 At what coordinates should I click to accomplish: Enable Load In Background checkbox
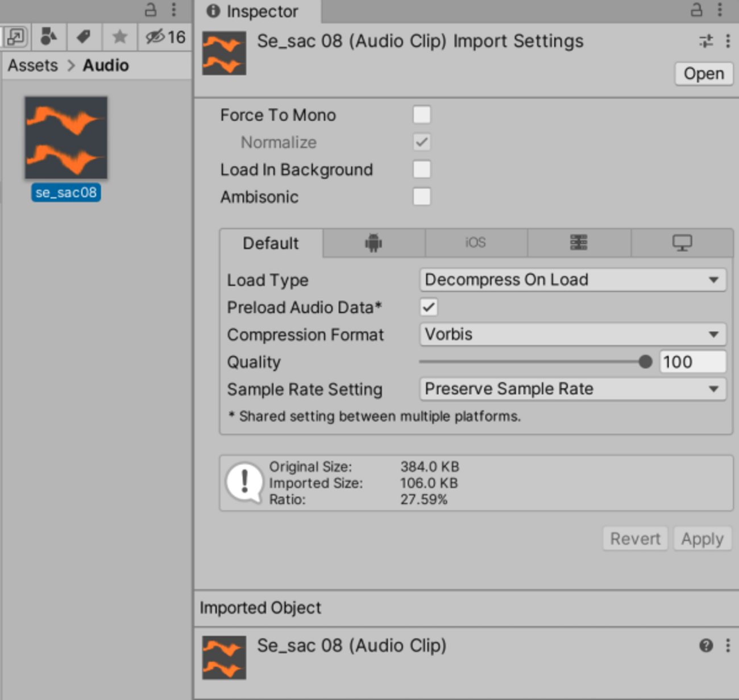[422, 169]
